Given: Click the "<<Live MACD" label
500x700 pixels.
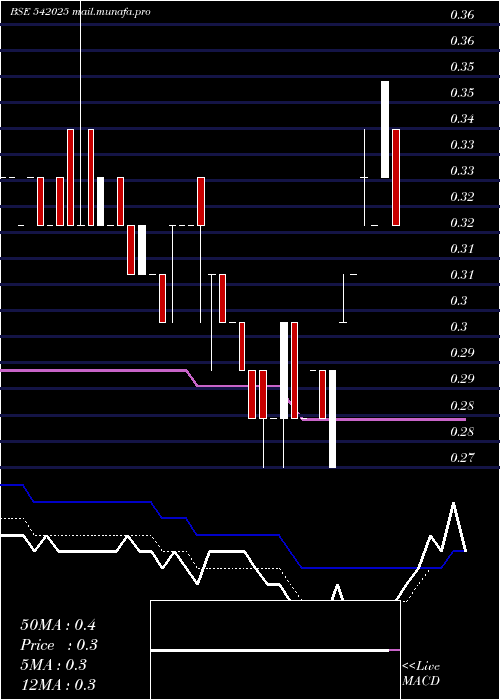Looking at the screenshot, I should [x=421, y=674].
